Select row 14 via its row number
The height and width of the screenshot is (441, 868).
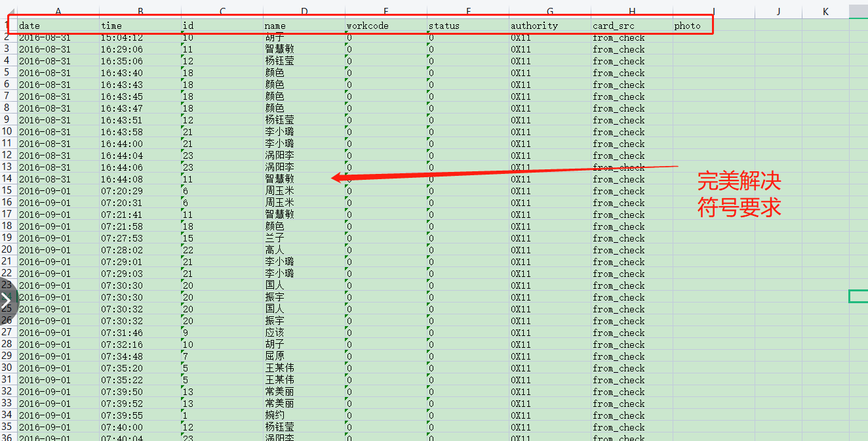coord(8,179)
